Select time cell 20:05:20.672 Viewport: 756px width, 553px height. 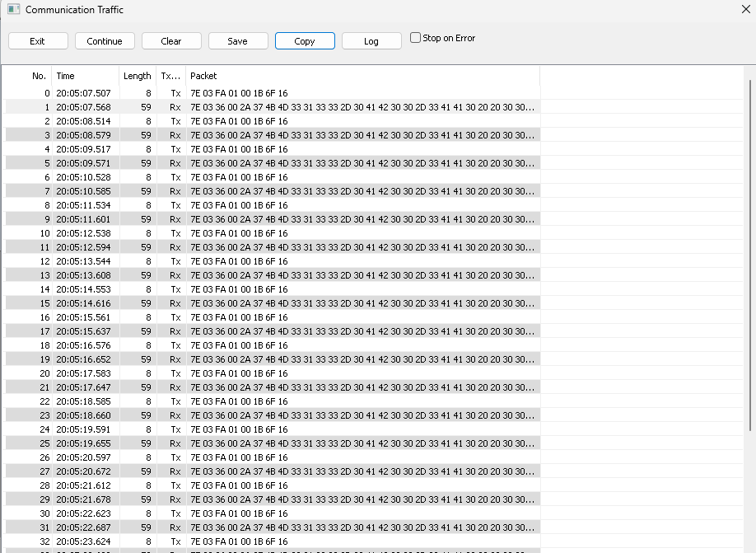tap(83, 471)
